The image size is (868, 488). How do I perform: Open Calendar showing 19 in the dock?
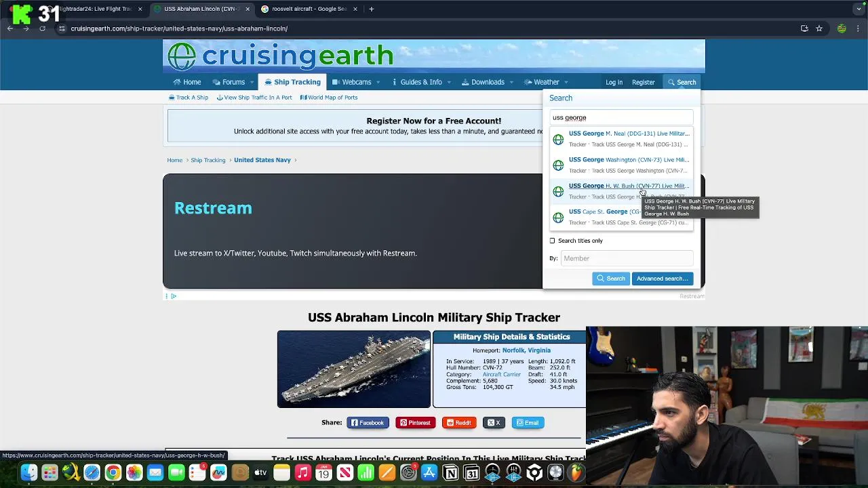coord(323,472)
